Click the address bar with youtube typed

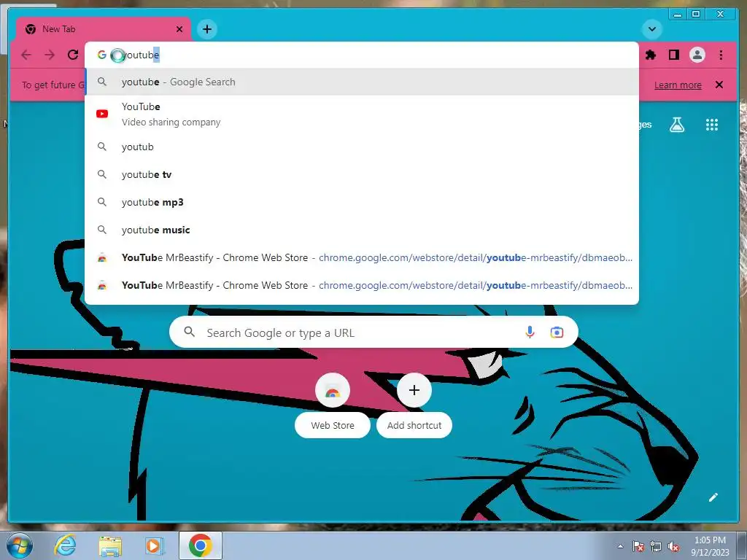click(362, 55)
